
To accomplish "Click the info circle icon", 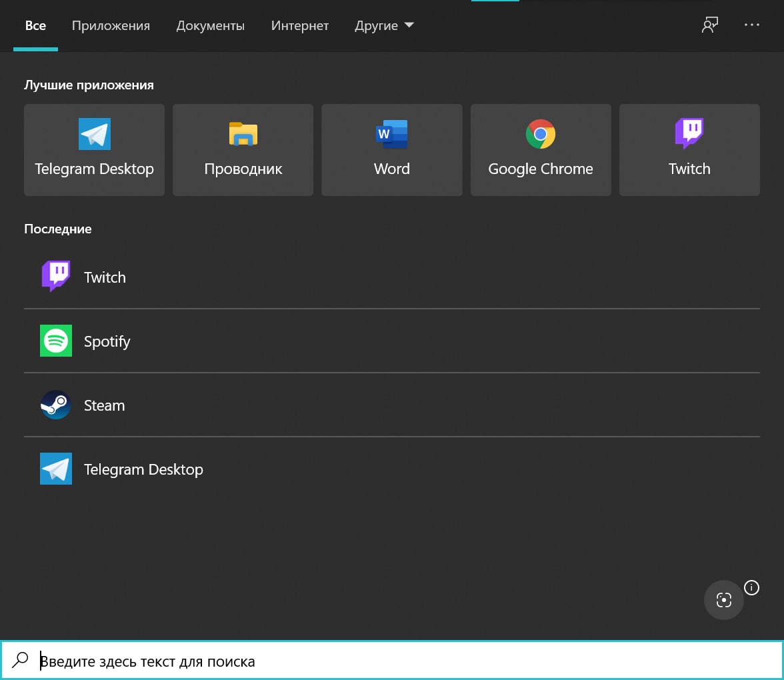I will point(751,587).
